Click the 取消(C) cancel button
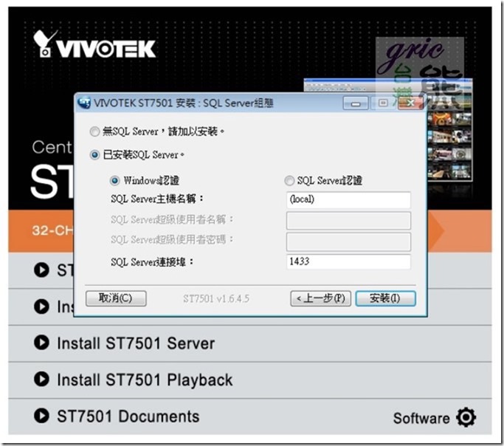The width and height of the screenshot is (504, 446). point(116,298)
